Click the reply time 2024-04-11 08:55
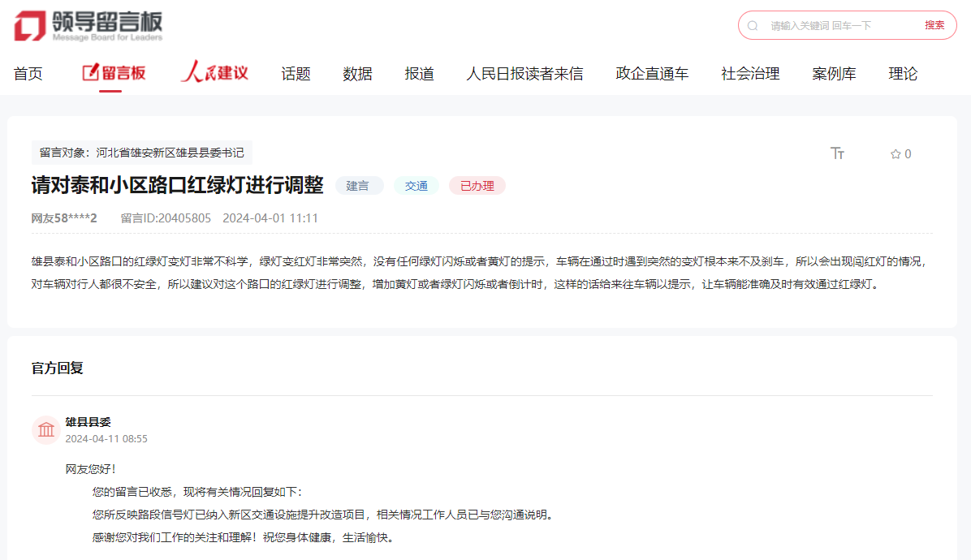971x560 pixels. pos(106,439)
